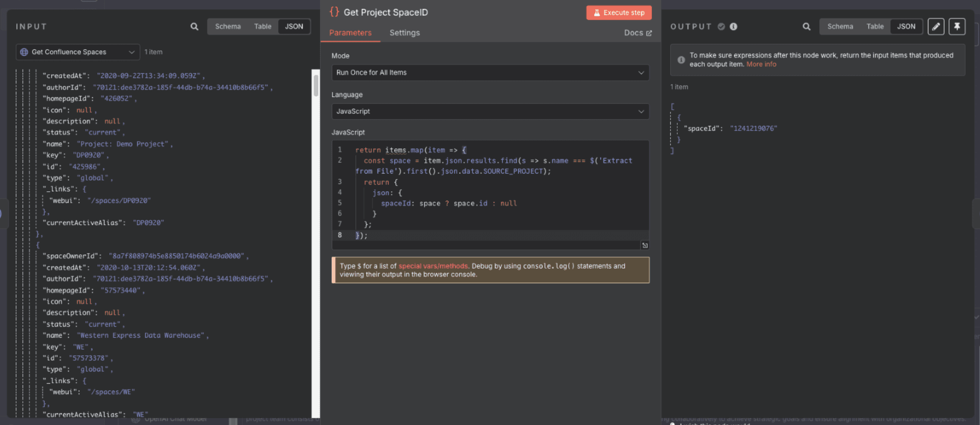Click the Code node braces icon
The width and height of the screenshot is (980, 425).
(x=334, y=12)
